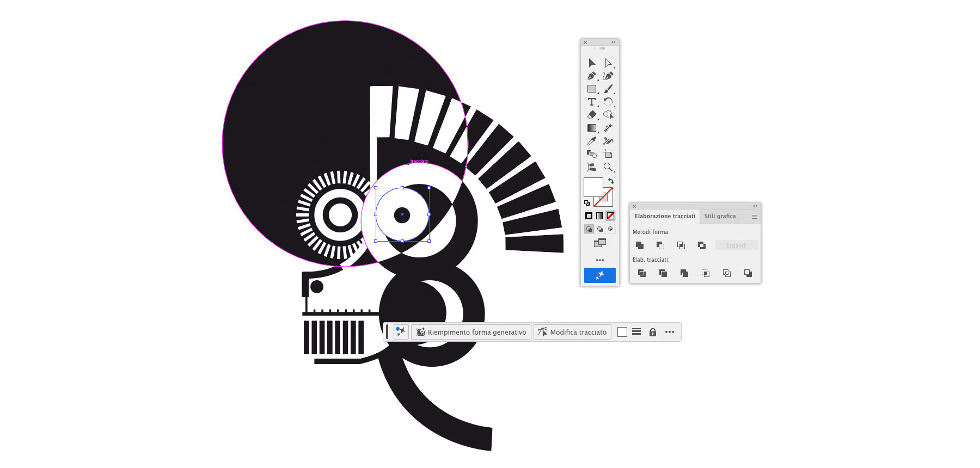Image resolution: width=980 pixels, height=468 pixels.
Task: Select the white arrow Direct Selection tool
Action: (x=608, y=63)
